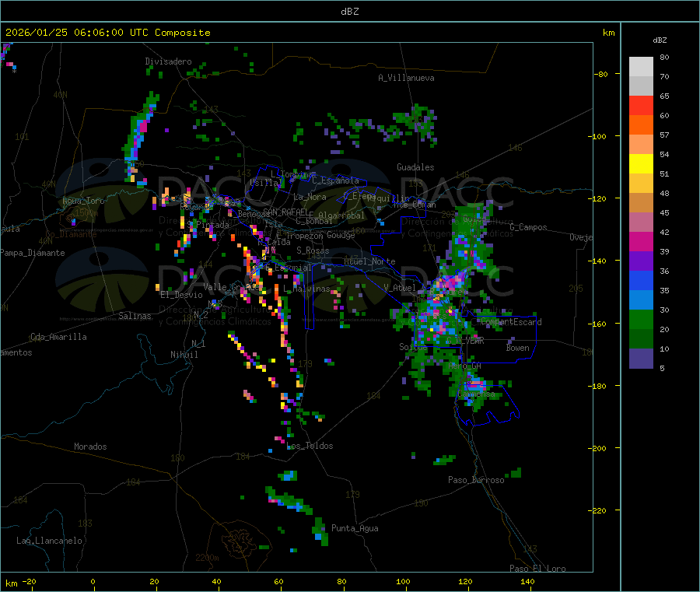Screen dimensions: 700x592
Task: Select the 39 dBZ magenta legend swatch
Action: click(x=641, y=241)
